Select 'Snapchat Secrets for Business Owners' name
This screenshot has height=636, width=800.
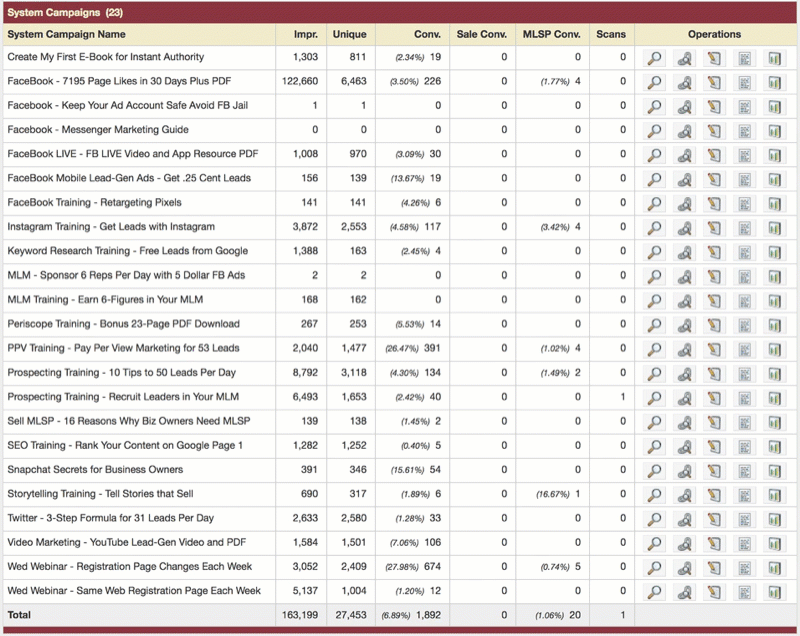(x=95, y=469)
